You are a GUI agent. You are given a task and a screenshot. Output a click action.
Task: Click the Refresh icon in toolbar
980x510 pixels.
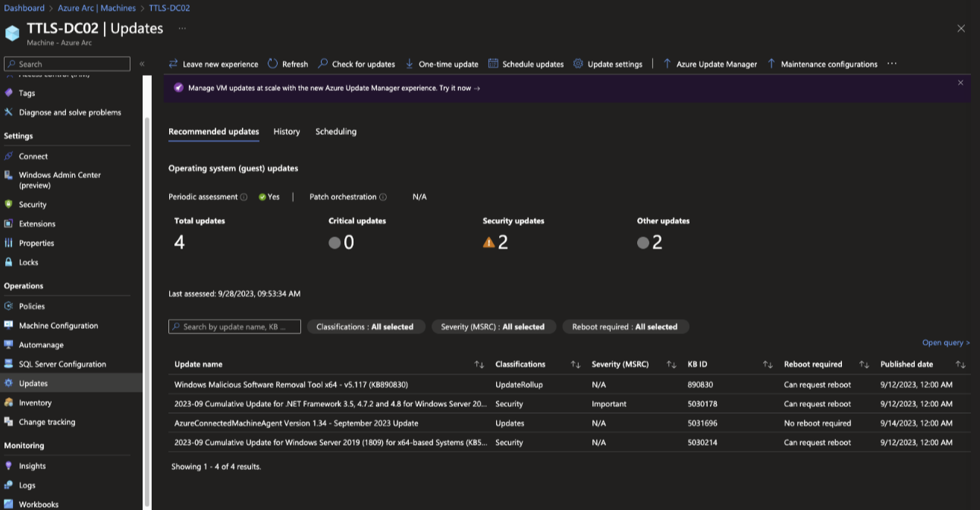pyautogui.click(x=273, y=64)
